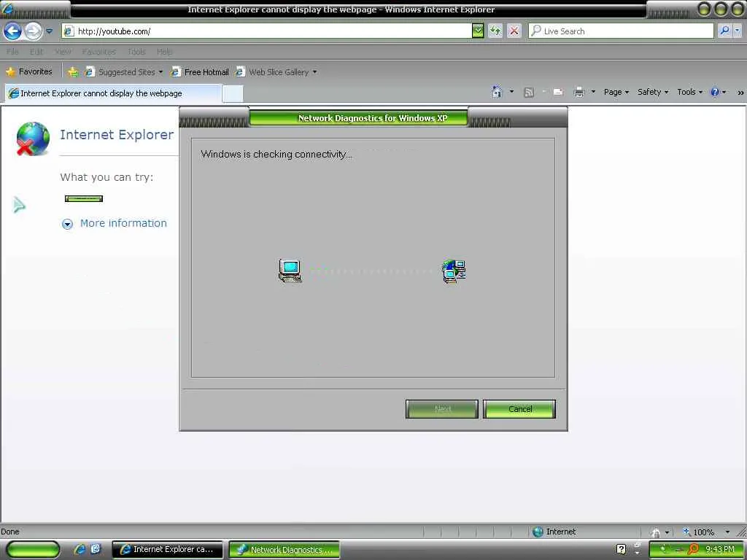Click the second Quick Launch icon
This screenshot has height=560, width=747.
(x=96, y=549)
